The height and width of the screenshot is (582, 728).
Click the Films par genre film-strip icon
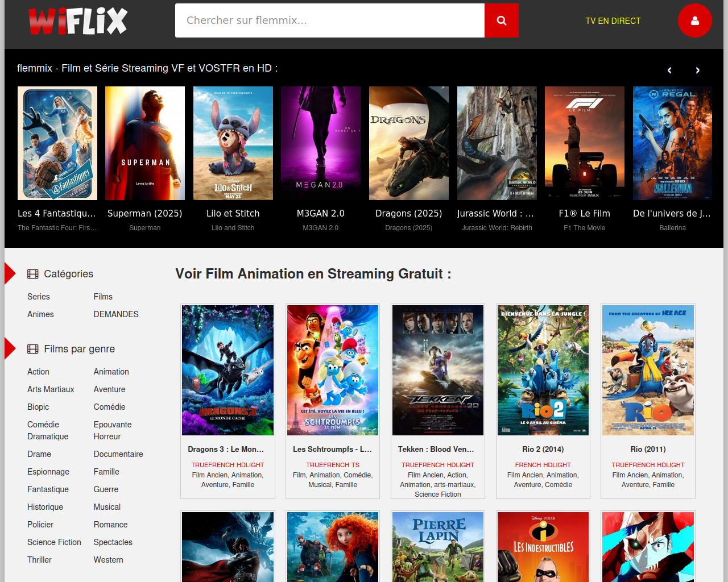pyautogui.click(x=33, y=349)
